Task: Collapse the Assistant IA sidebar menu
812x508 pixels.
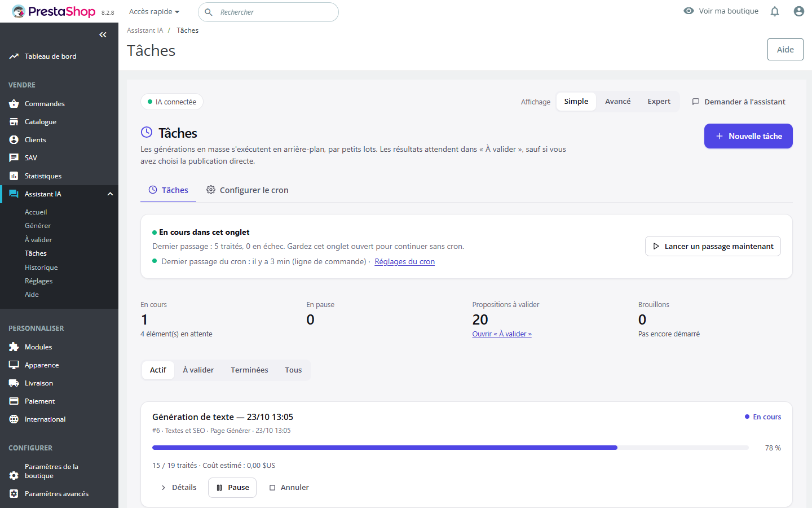Action: click(x=110, y=194)
